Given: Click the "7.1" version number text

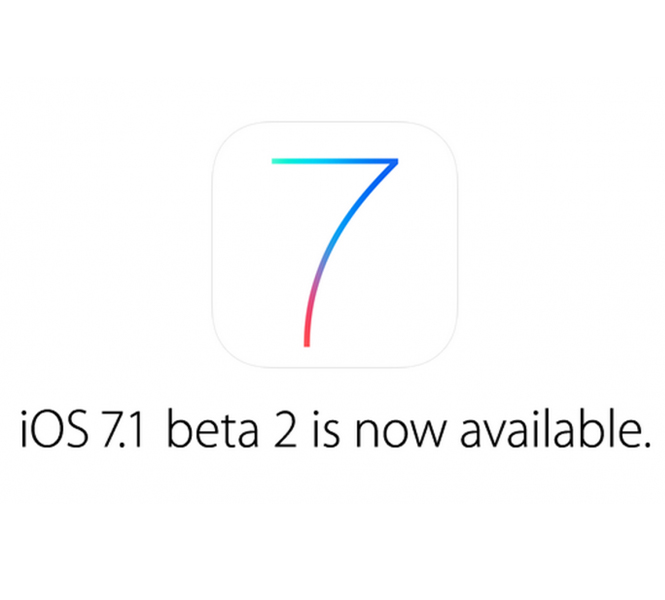Looking at the screenshot, I should (122, 430).
